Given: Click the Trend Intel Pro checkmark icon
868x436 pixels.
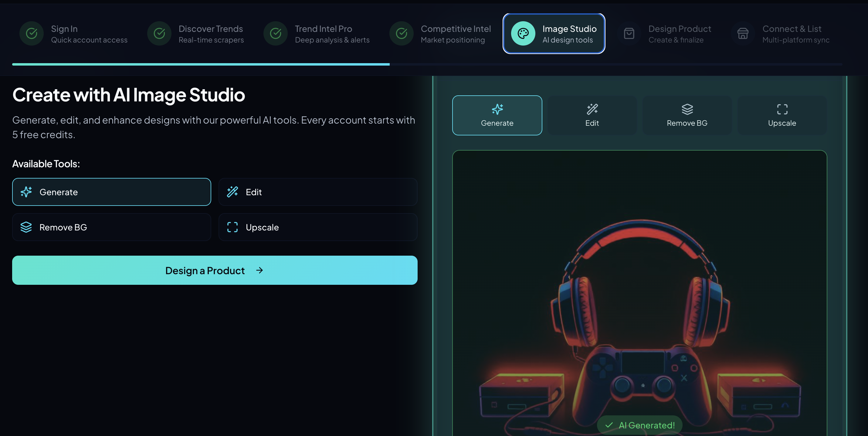Looking at the screenshot, I should pyautogui.click(x=275, y=33).
